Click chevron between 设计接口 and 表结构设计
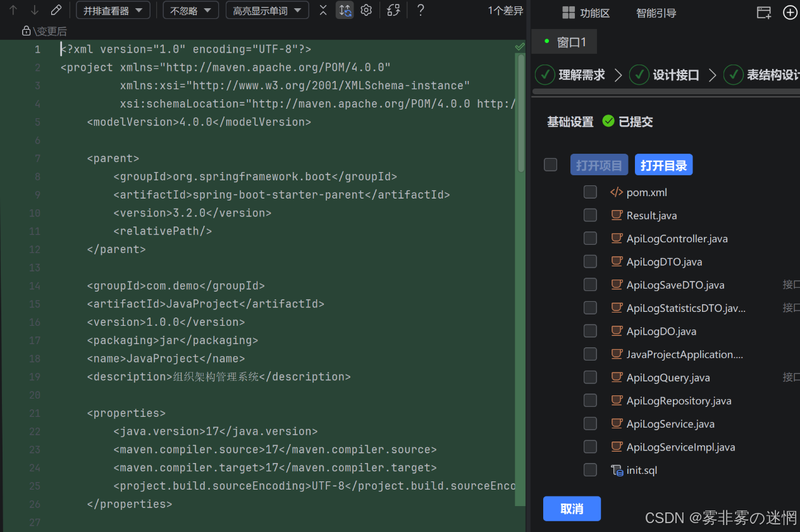Image resolution: width=800 pixels, height=532 pixels. coord(712,75)
